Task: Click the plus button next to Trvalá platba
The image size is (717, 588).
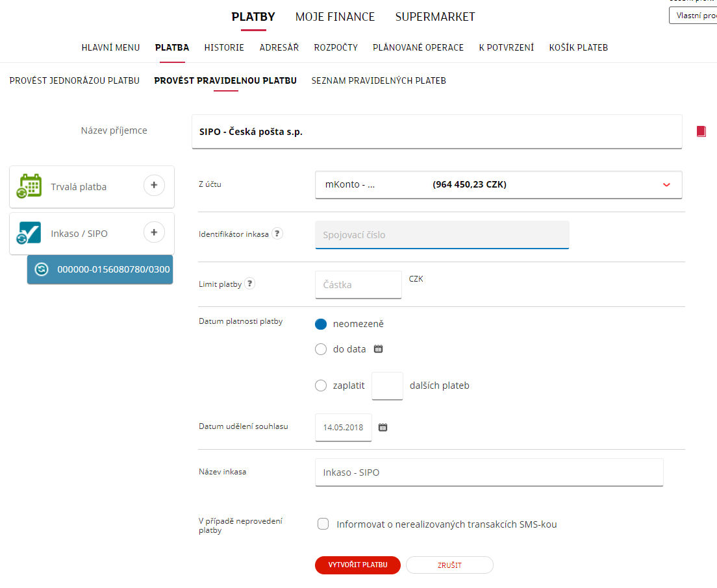Action: pos(154,186)
